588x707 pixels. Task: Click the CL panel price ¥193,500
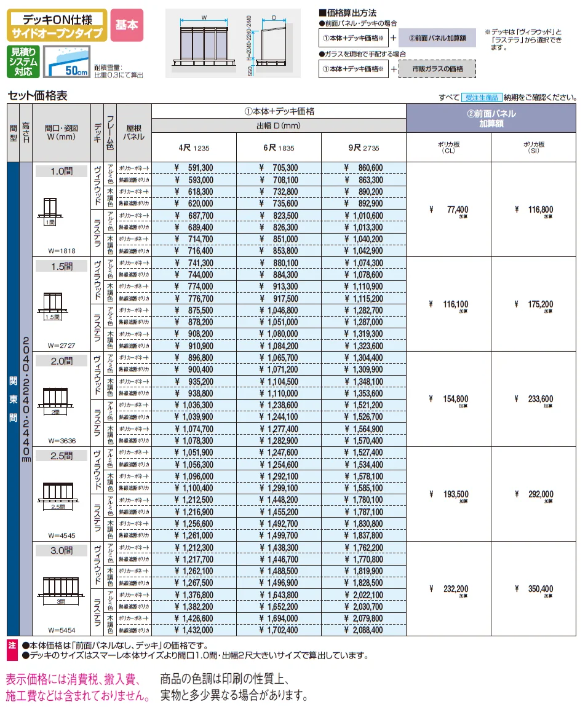[x=449, y=494]
